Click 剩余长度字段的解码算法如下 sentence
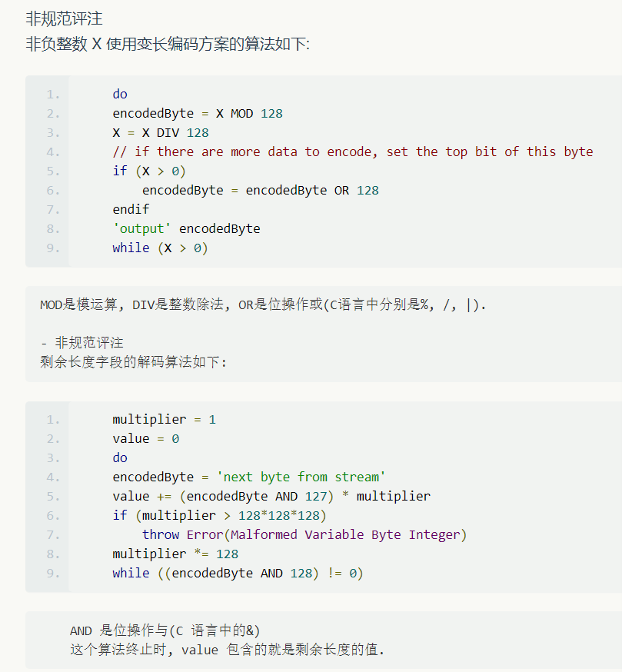622x672 pixels. pos(133,362)
